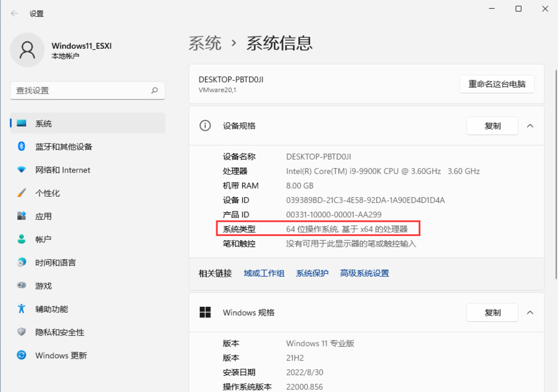Click 重命名这台电脑 button
Image resolution: width=558 pixels, height=392 pixels.
[497, 84]
